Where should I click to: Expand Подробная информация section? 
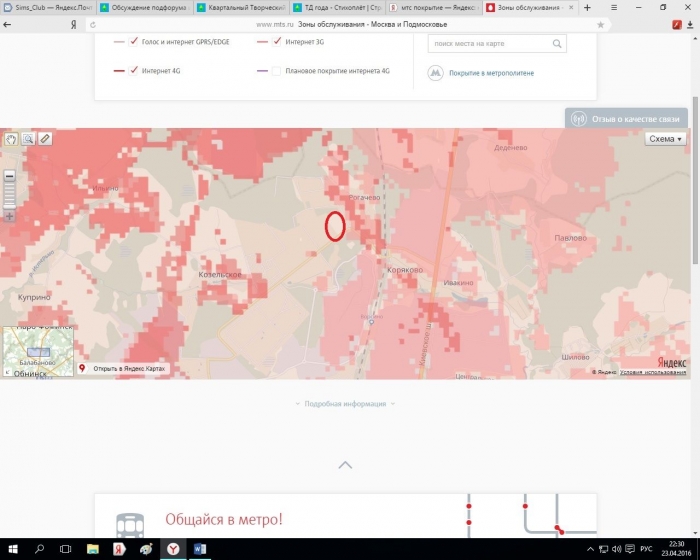[345, 404]
